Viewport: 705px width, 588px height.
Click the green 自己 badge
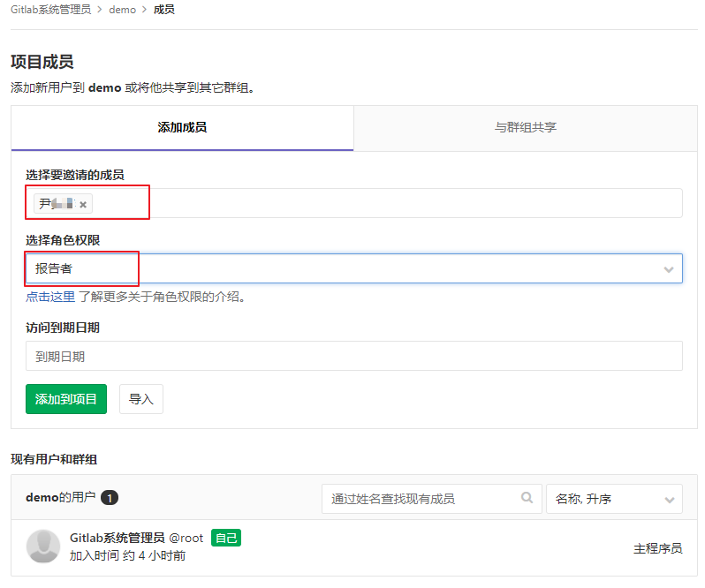226,538
